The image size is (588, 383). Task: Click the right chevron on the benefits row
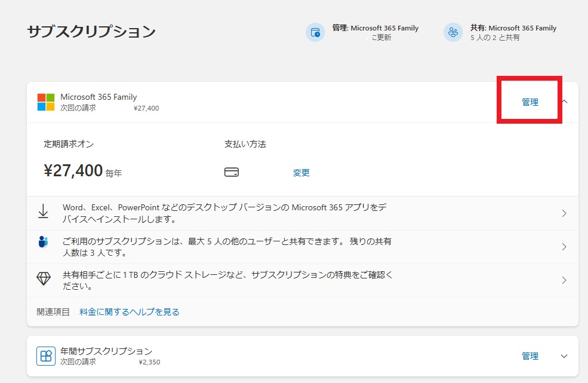[x=564, y=280]
